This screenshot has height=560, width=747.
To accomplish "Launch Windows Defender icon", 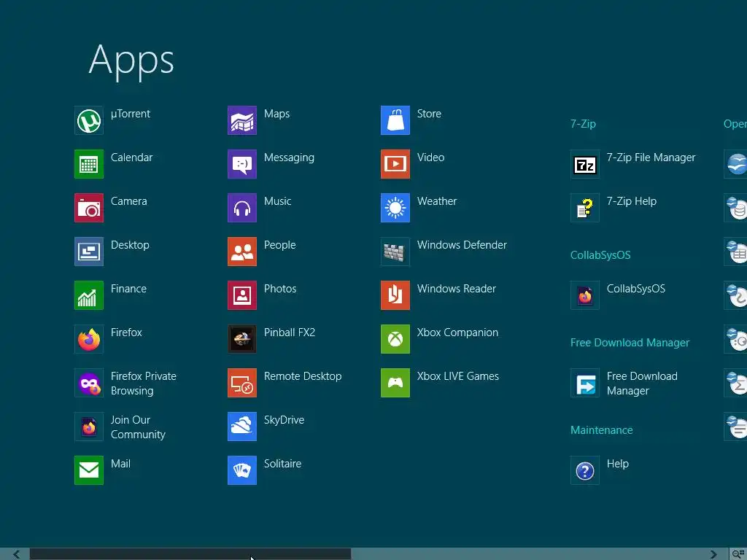I will coord(395,252).
